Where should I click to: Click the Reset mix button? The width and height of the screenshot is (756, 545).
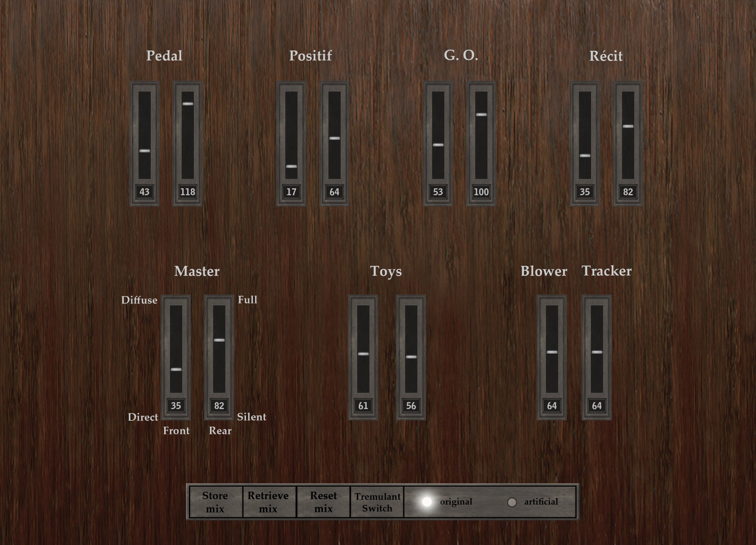coord(323,502)
